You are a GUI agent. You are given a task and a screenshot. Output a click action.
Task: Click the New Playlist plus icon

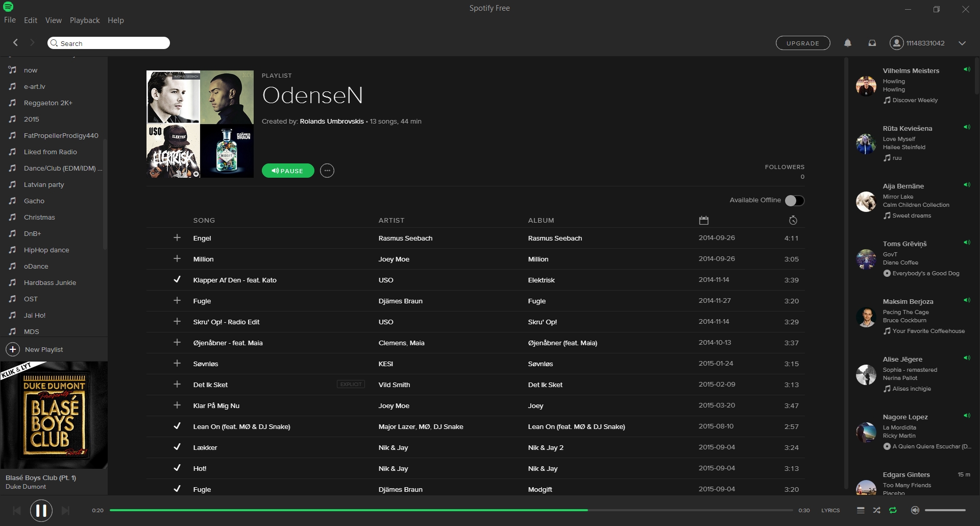12,349
